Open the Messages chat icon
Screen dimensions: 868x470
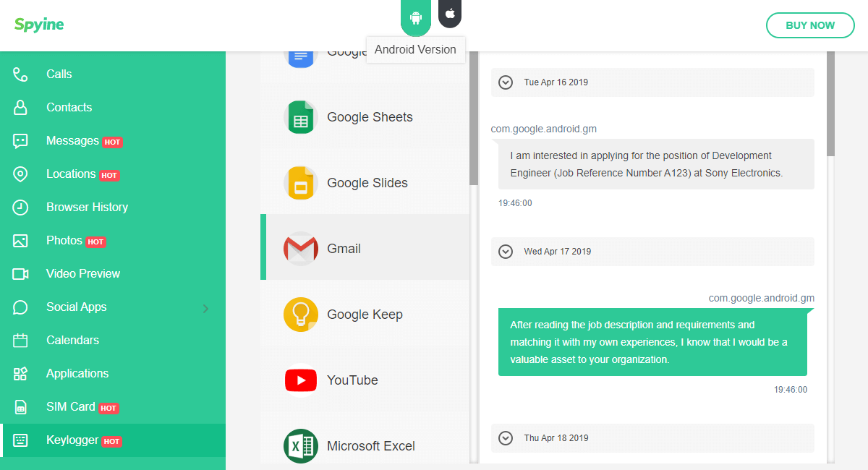pos(20,141)
